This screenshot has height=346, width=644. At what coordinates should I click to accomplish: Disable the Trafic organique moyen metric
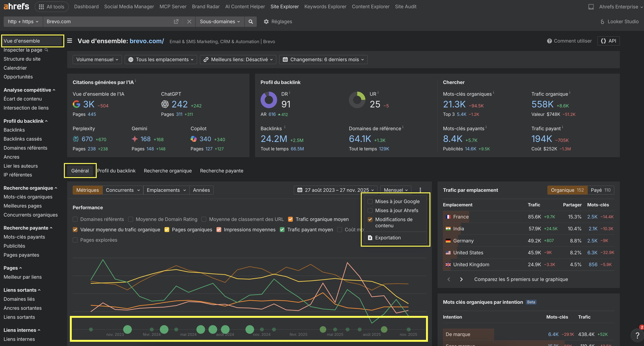290,219
